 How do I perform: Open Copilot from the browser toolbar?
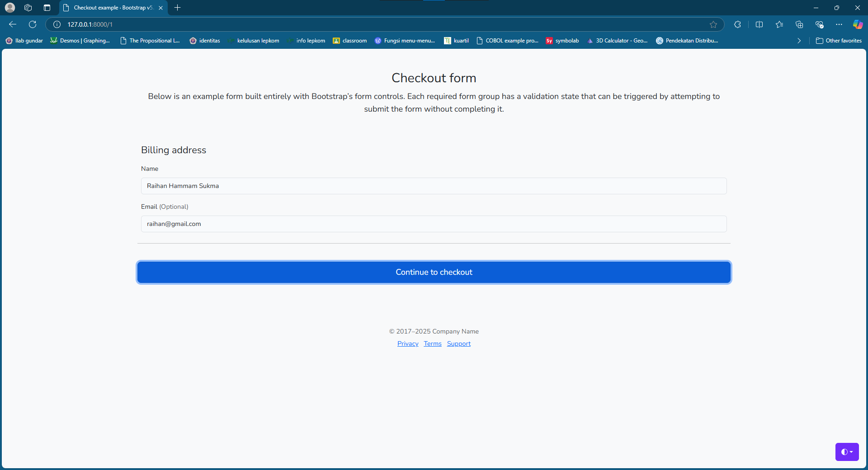coord(858,24)
